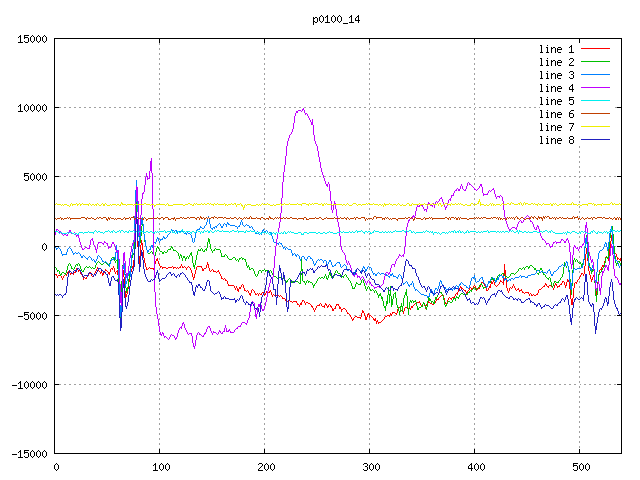Click the "line 3" legend entry text

pos(556,75)
